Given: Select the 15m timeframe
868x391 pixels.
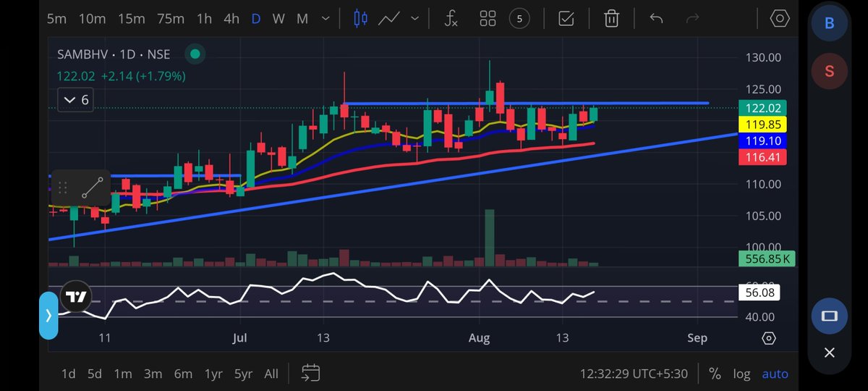Looking at the screenshot, I should coord(131,19).
